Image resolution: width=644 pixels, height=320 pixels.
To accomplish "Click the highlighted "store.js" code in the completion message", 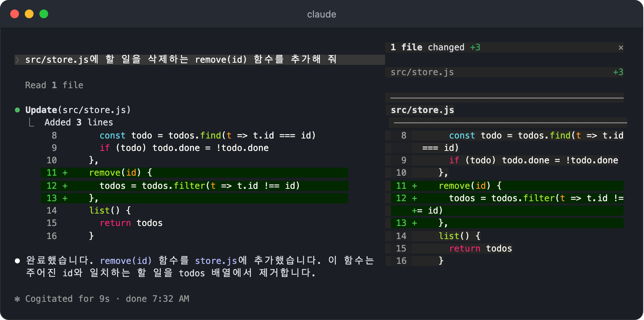I will 216,261.
